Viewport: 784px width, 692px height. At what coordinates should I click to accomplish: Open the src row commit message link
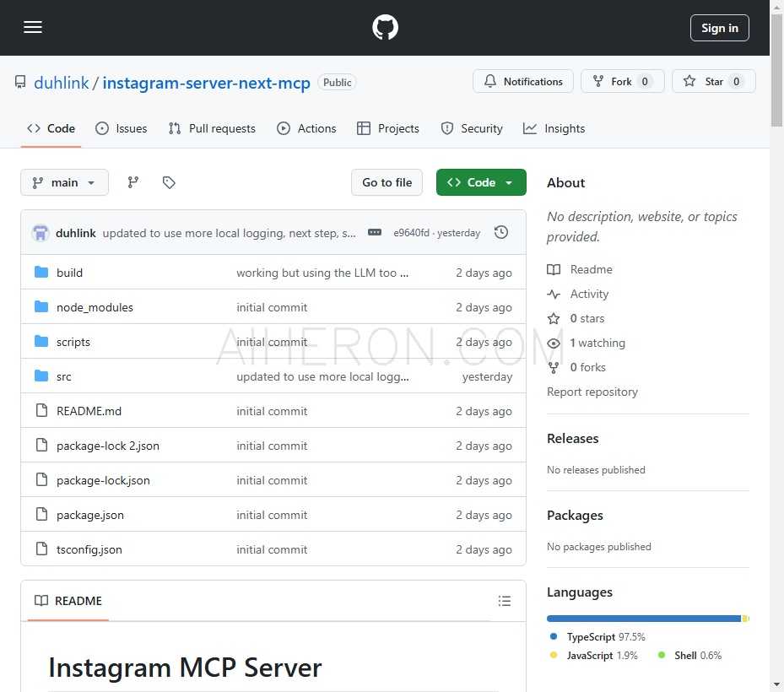coord(322,376)
